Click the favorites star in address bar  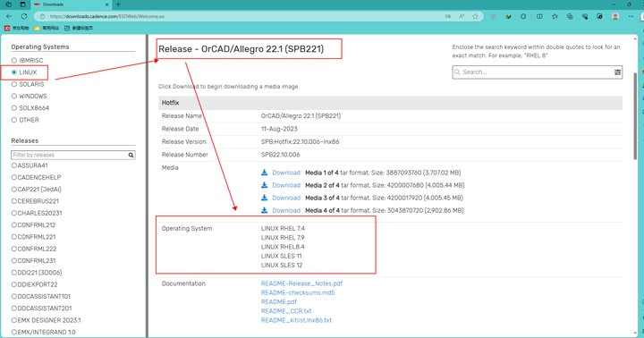(x=475, y=16)
